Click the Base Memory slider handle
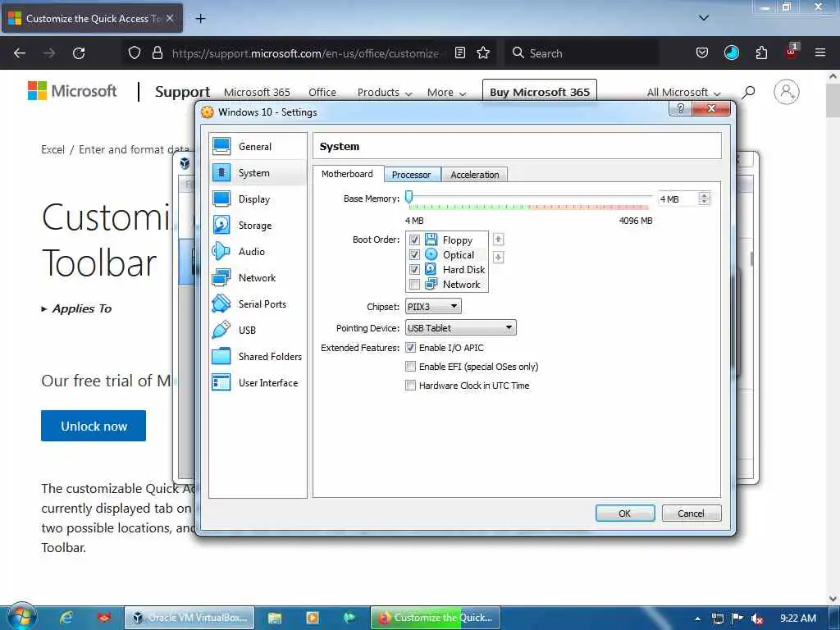Image resolution: width=840 pixels, height=630 pixels. coord(409,197)
